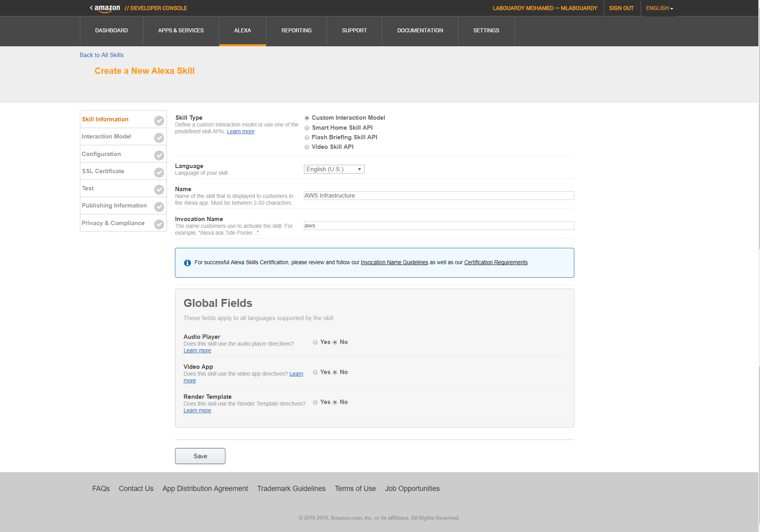Click the blue info icon in certification notice
Image resolution: width=760 pixels, height=532 pixels.
(x=187, y=263)
